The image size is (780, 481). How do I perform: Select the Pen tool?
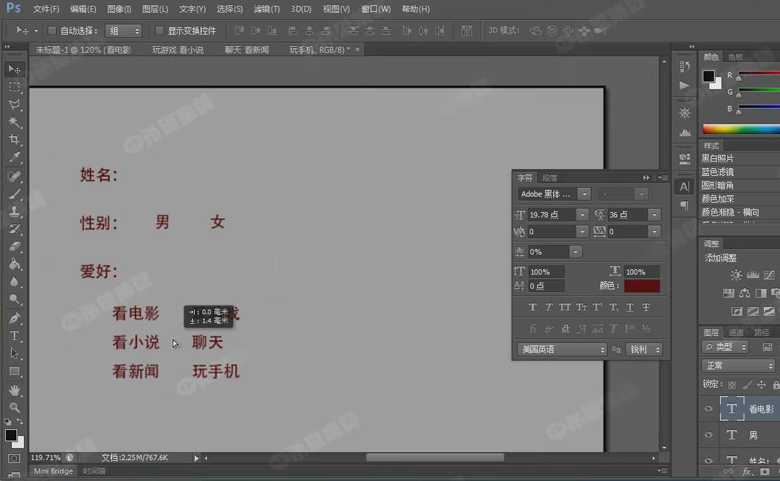coord(14,318)
